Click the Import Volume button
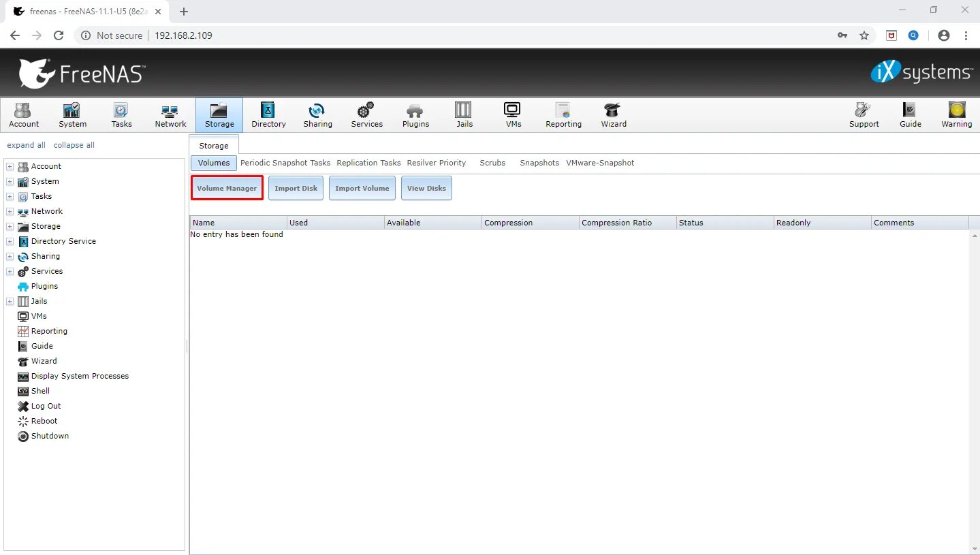980x555 pixels. coord(362,188)
